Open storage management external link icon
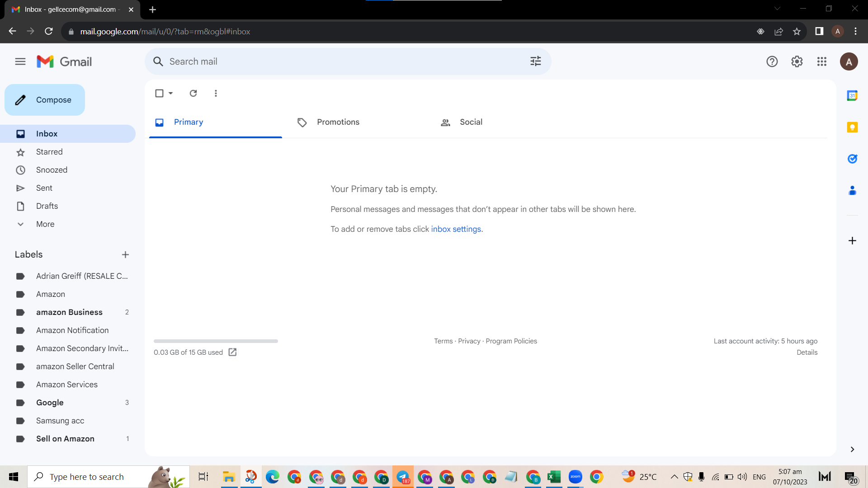This screenshot has height=488, width=868. coord(232,352)
